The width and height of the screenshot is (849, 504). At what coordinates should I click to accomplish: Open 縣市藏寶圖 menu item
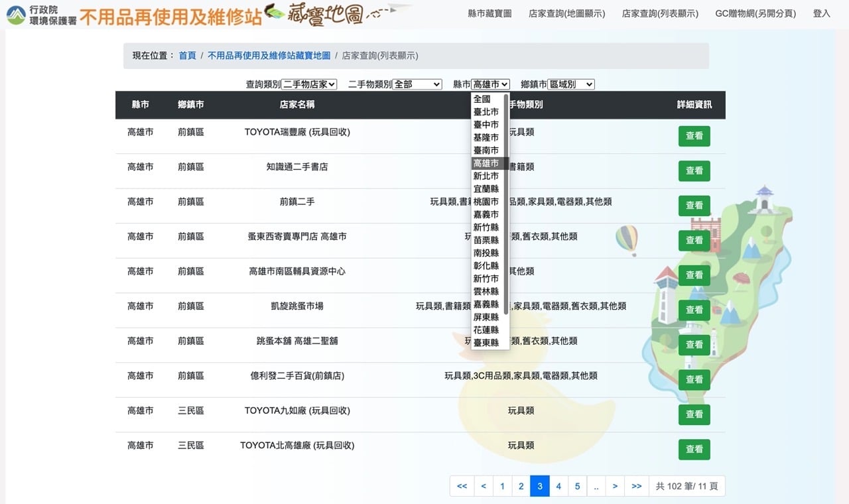(490, 13)
